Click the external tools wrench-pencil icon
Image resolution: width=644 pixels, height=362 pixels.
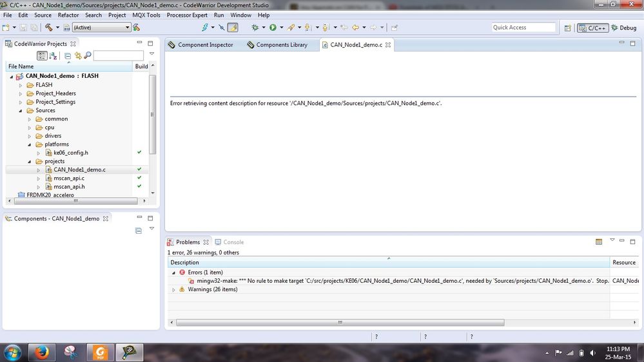291,28
